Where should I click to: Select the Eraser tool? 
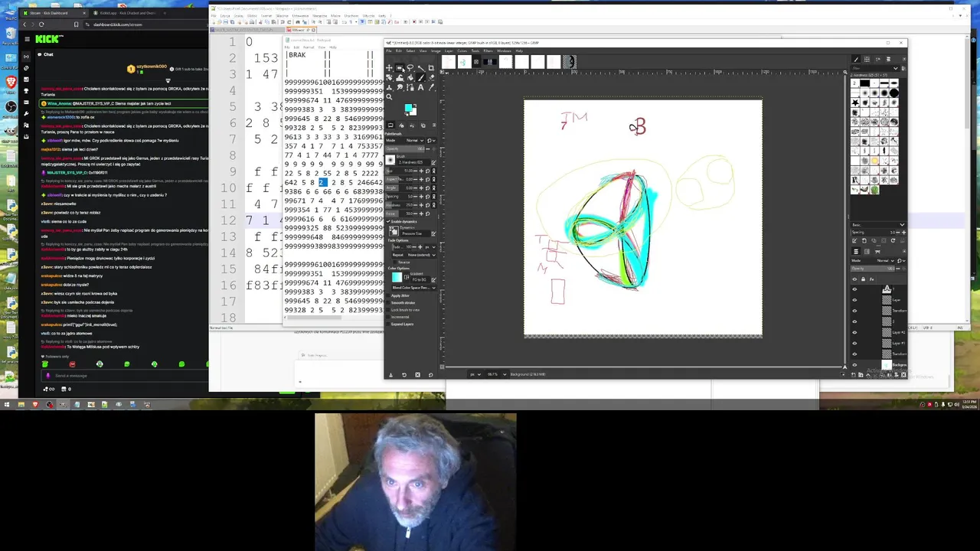(431, 78)
